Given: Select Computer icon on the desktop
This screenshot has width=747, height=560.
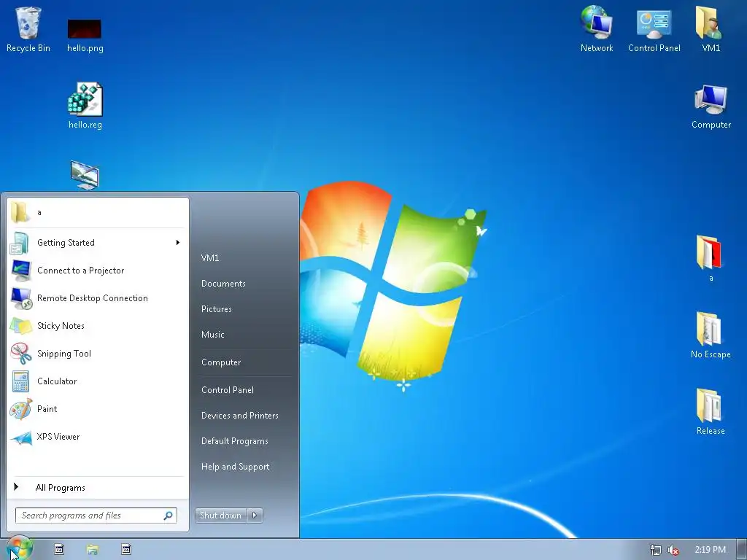Looking at the screenshot, I should tap(711, 106).
